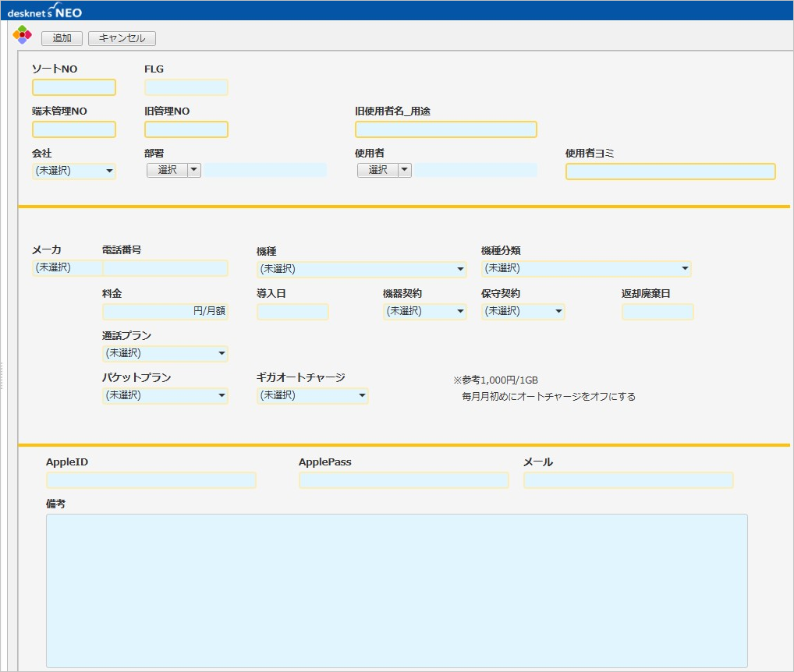Expand the 使用者 selection arrow

click(405, 170)
